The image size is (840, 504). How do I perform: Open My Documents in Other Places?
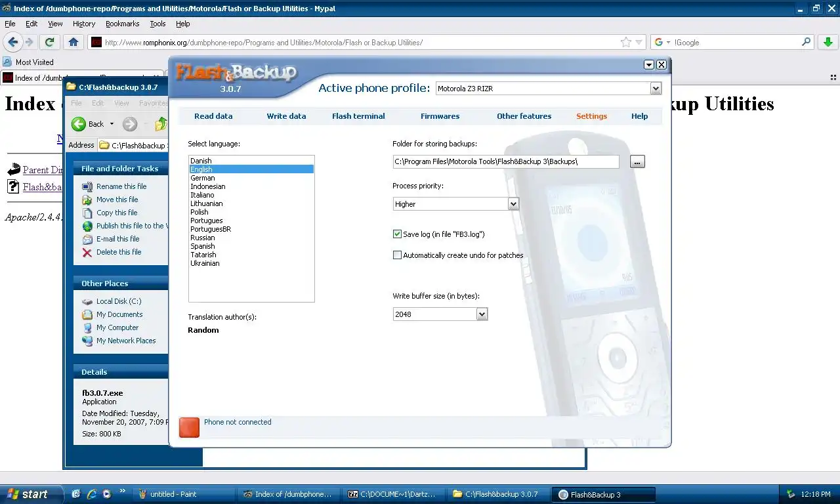[119, 314]
